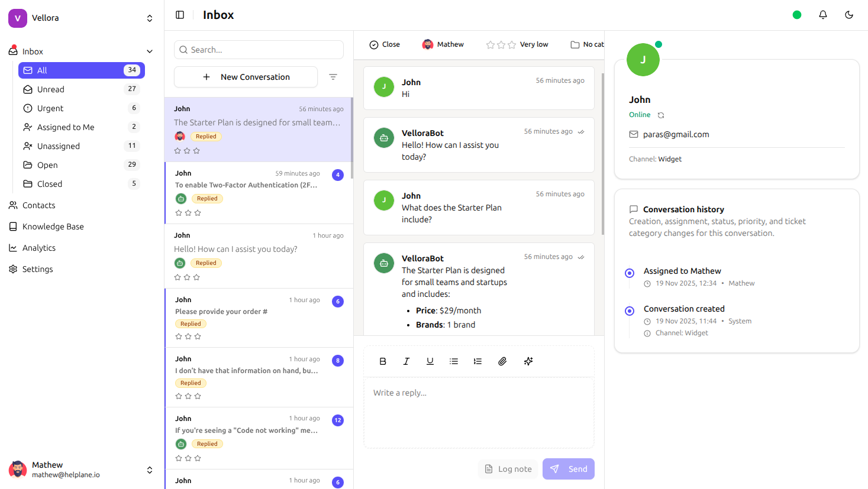This screenshot has width=868, height=489.
Task: Insert a bulleted list in the reply
Action: point(454,361)
